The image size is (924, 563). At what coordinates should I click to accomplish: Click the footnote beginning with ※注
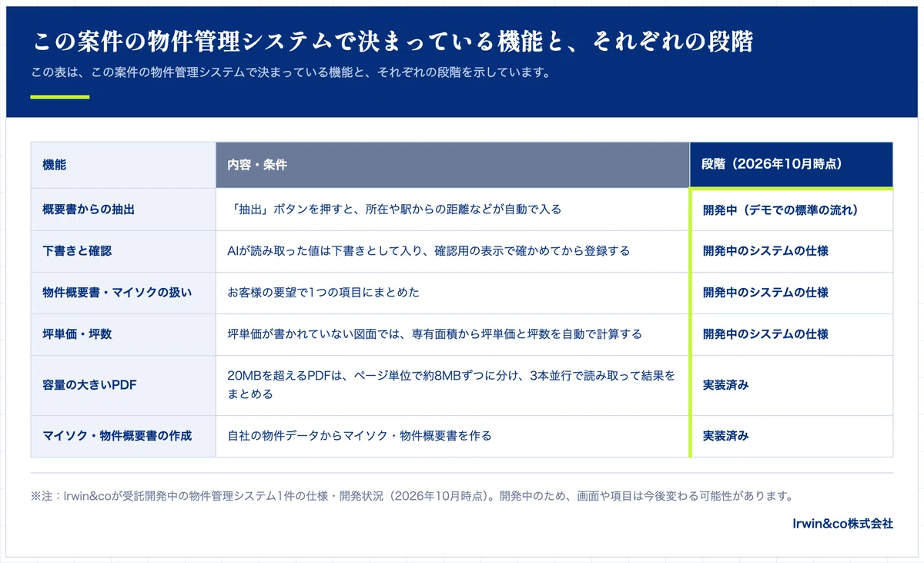412,496
